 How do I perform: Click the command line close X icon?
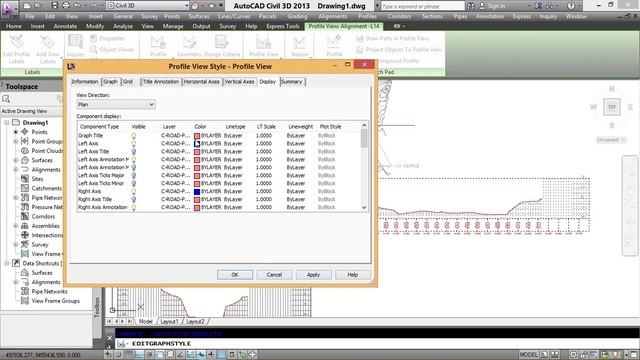coord(109,338)
